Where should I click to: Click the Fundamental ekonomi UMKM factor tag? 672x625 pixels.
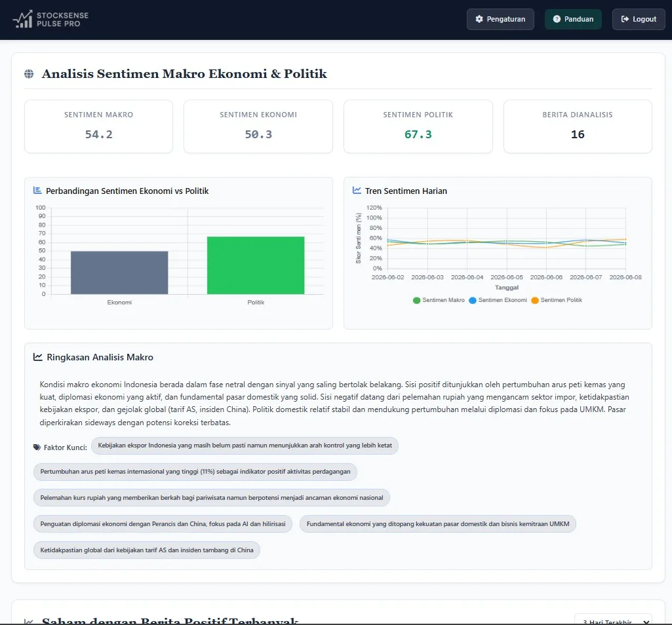tap(438, 524)
